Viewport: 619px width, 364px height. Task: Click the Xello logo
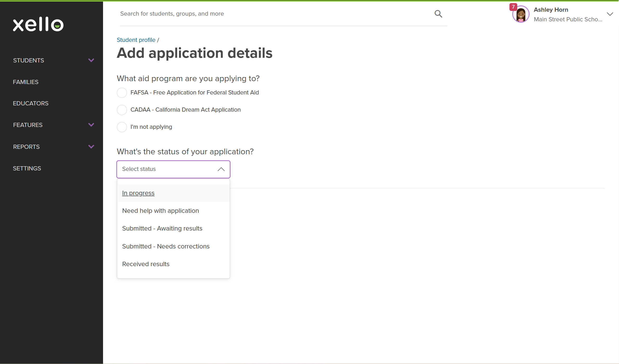pyautogui.click(x=38, y=24)
